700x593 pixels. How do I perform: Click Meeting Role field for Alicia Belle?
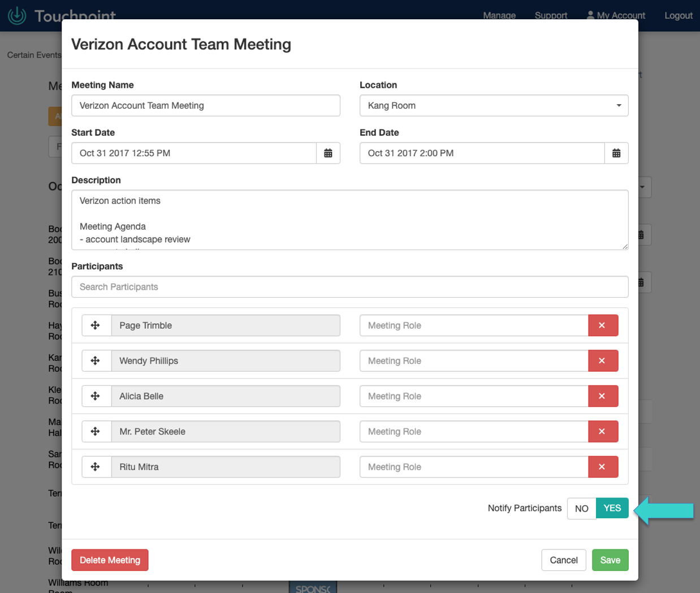pos(474,396)
